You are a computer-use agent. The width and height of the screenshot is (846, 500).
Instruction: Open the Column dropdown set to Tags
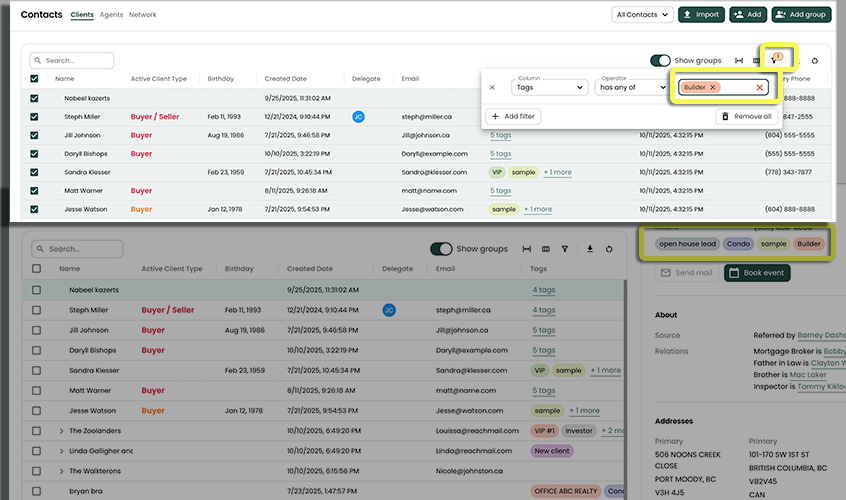click(549, 88)
